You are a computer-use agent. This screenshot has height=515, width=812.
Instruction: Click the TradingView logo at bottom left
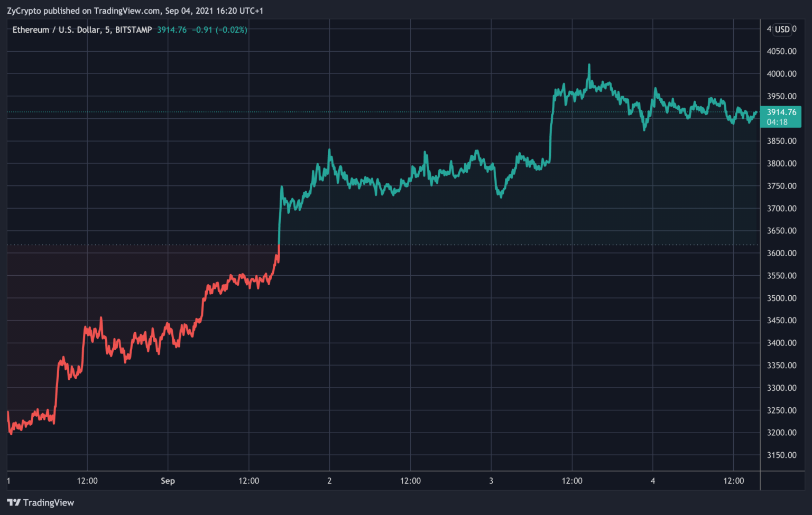(41, 502)
